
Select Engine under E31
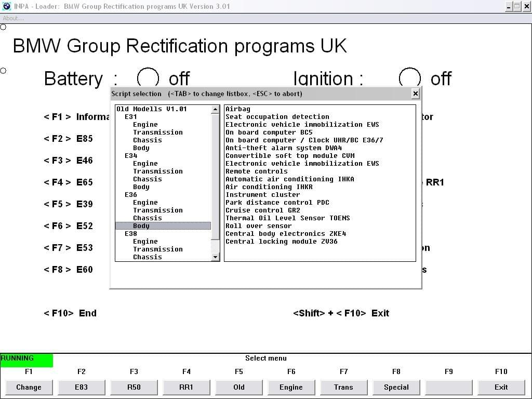(x=145, y=125)
